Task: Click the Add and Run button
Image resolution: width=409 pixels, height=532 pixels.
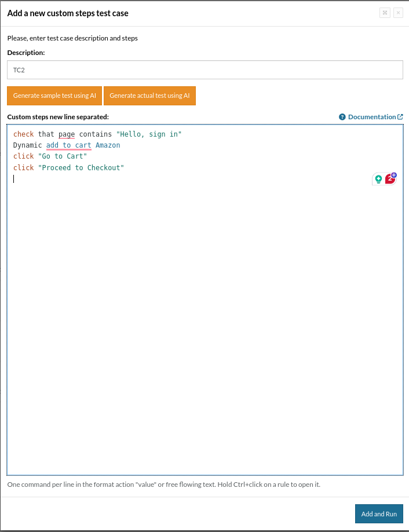Action: (x=379, y=513)
